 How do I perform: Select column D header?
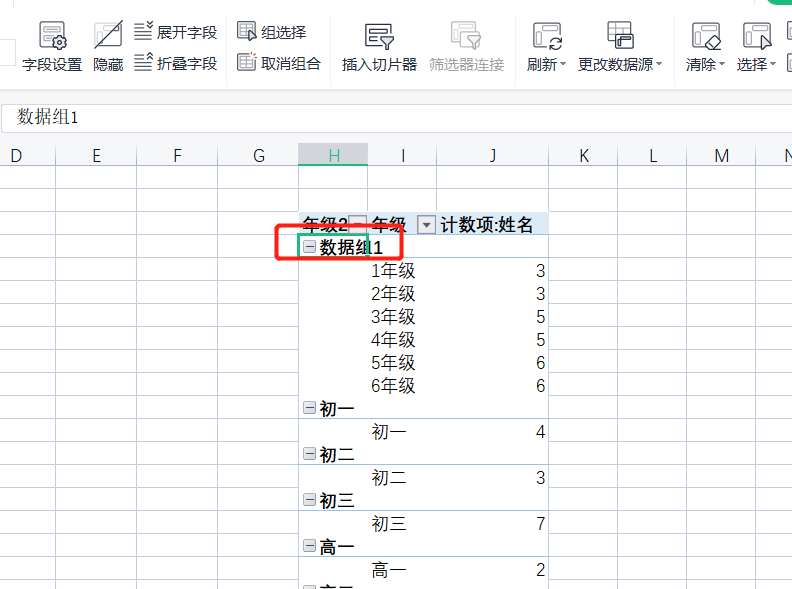16,155
